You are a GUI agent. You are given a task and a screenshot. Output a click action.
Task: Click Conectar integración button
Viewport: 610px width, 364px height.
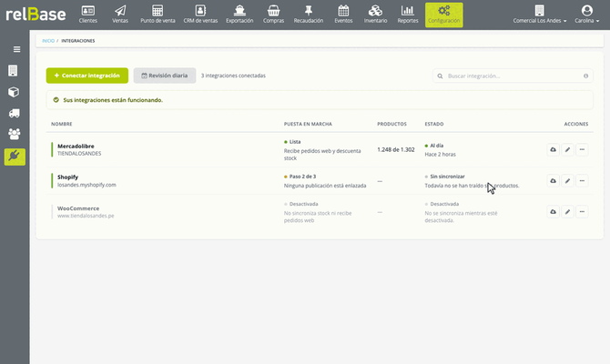pos(87,76)
